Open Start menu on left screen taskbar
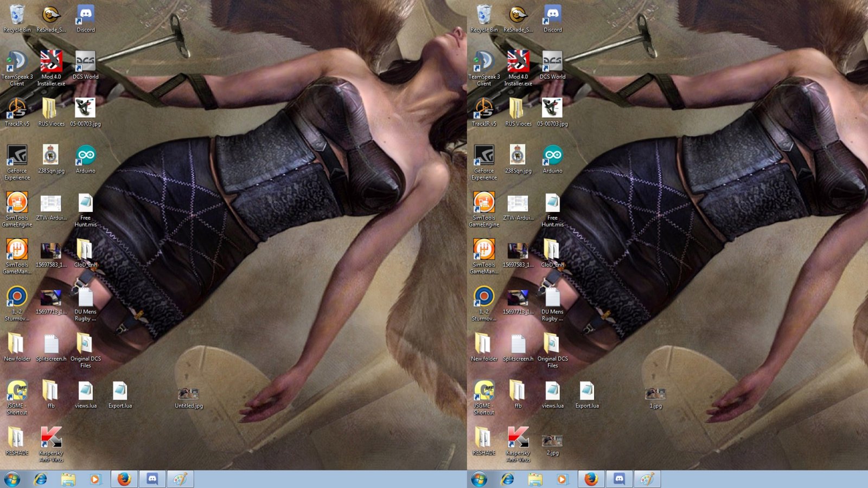868x488 pixels. coord(12,479)
